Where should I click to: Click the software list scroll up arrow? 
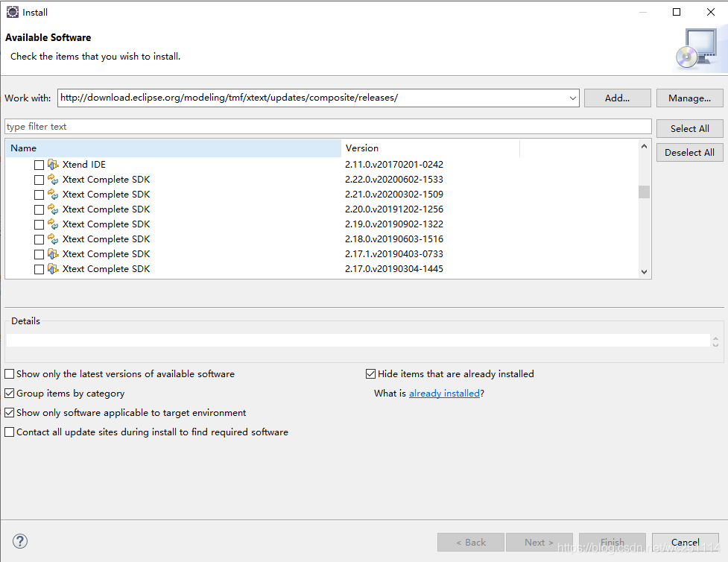[x=644, y=146]
